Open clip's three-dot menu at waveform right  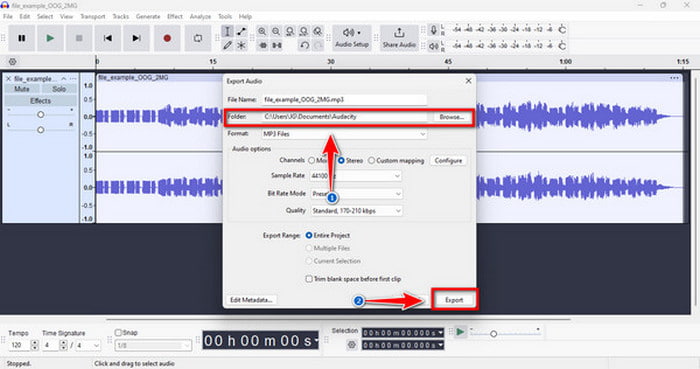click(x=674, y=78)
